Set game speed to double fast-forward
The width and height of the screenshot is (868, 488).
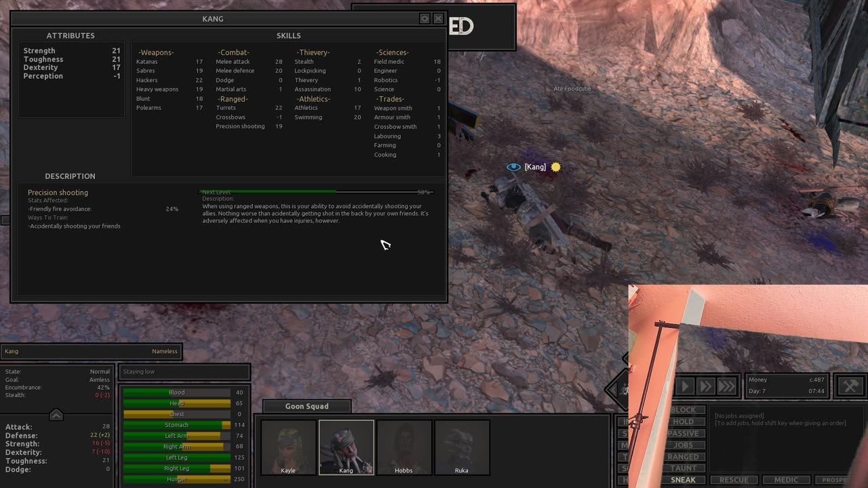(706, 386)
